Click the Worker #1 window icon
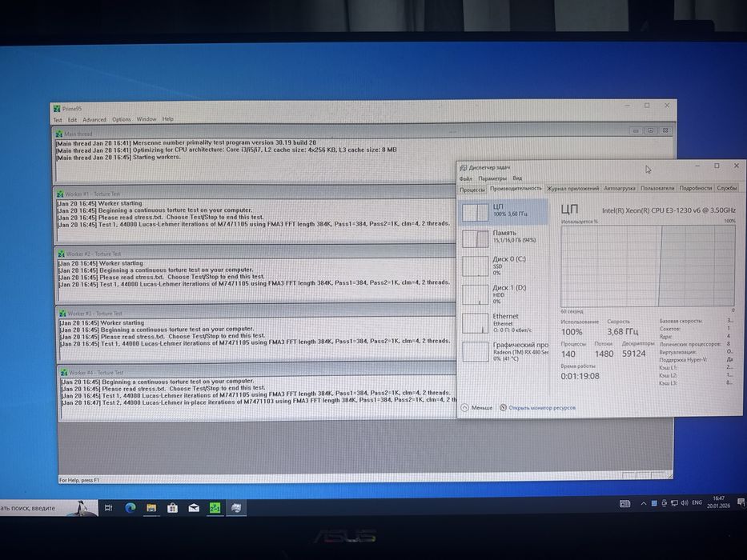This screenshot has width=747, height=560. (x=60, y=194)
